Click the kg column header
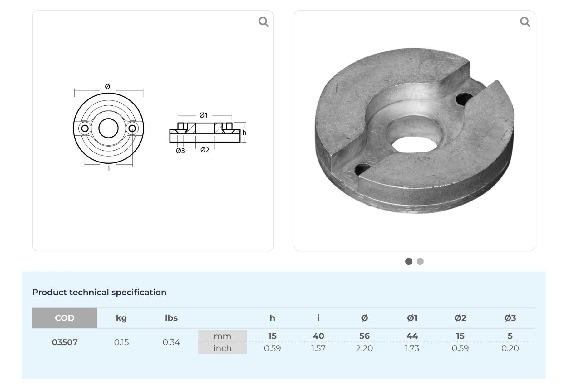562x392 pixels. click(121, 318)
